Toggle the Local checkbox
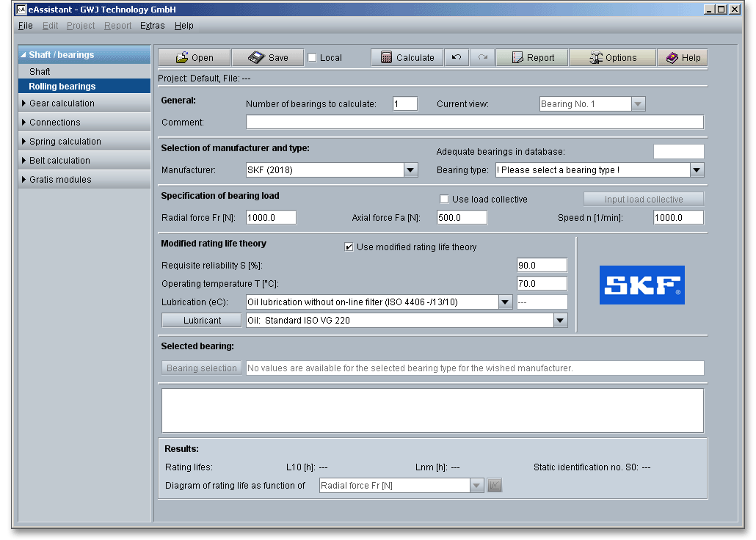This screenshot has width=756, height=540. 312,58
